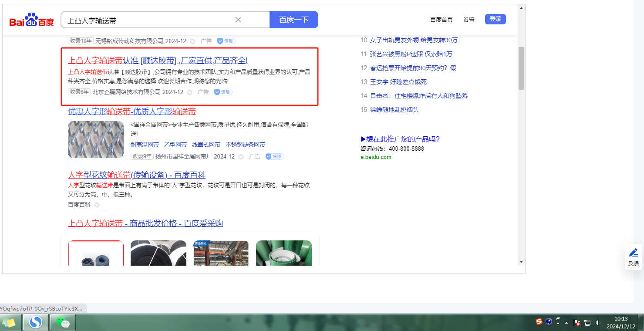This screenshot has height=331, width=644.
Task: Open the Baidu logo homepage link
Action: [x=32, y=20]
